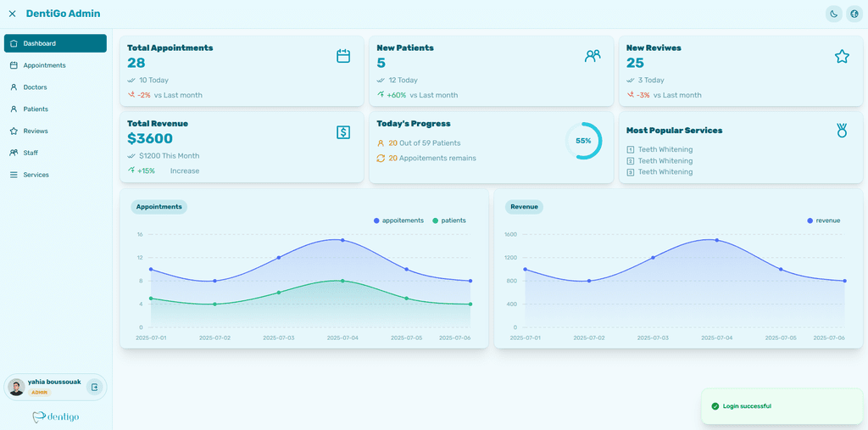Screen dimensions: 868x430
Task: Click the calendar icon on Total Appointments
Action: (x=343, y=56)
